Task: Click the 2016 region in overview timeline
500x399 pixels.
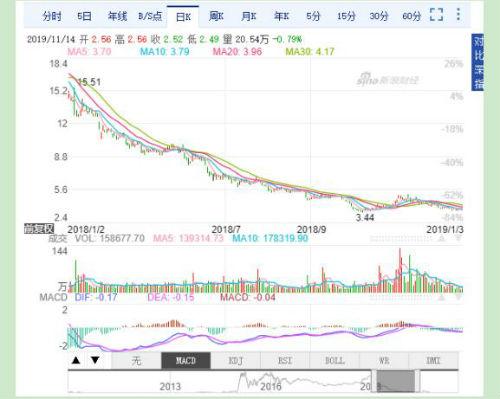Action: tap(271, 386)
